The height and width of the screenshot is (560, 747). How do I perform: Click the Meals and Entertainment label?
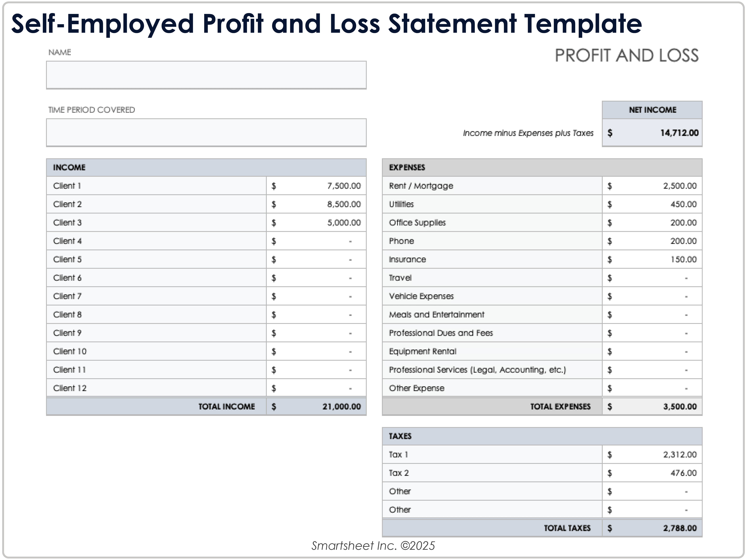tap(436, 314)
